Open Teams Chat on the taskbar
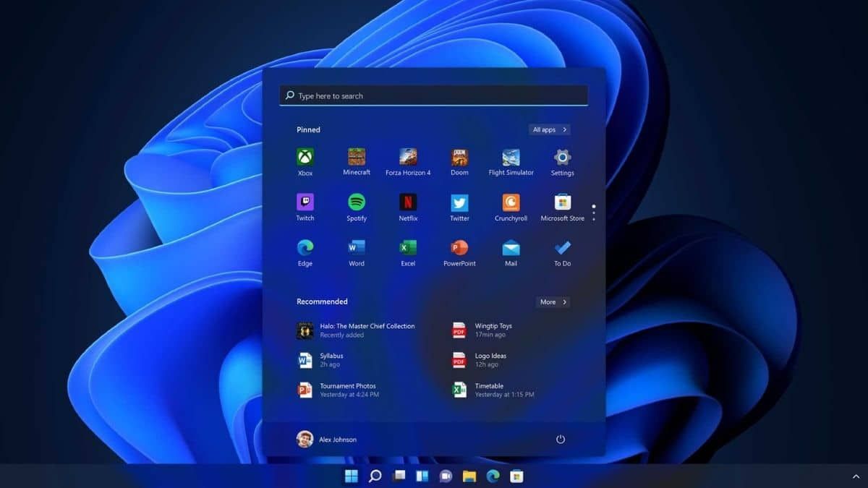The height and width of the screenshot is (488, 868). 445,476
